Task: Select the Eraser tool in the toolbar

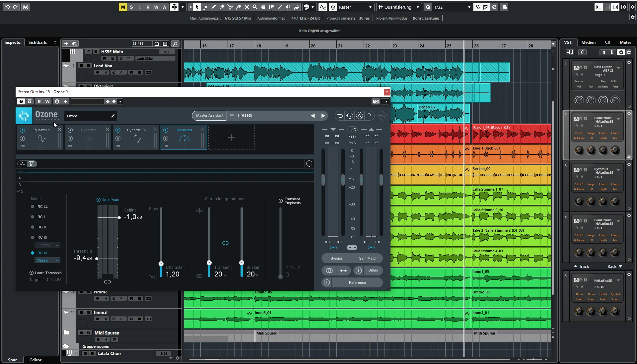Action: pos(222,7)
